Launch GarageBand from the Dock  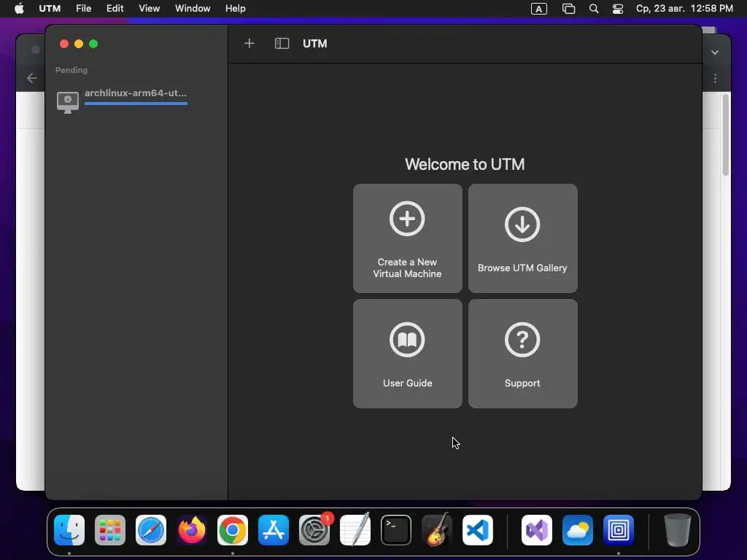[437, 529]
